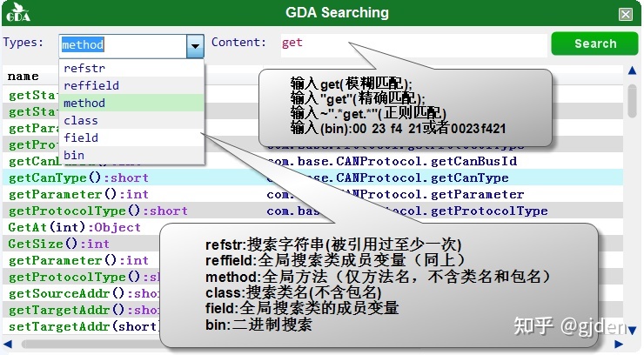Choose refstr from the Types list
644x355 pixels.
84,68
